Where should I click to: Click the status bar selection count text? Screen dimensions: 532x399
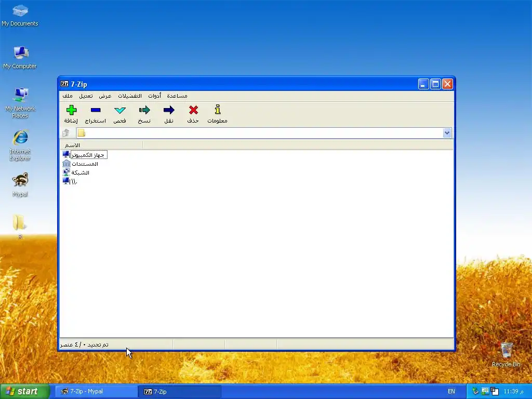click(85, 345)
